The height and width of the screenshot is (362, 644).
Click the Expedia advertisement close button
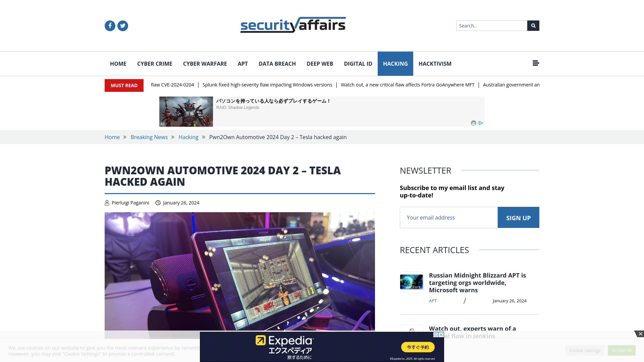pos(640,334)
